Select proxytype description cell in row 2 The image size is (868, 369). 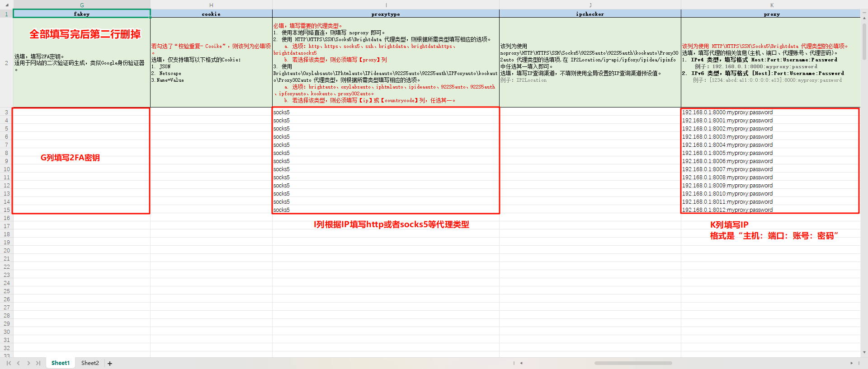click(x=386, y=63)
